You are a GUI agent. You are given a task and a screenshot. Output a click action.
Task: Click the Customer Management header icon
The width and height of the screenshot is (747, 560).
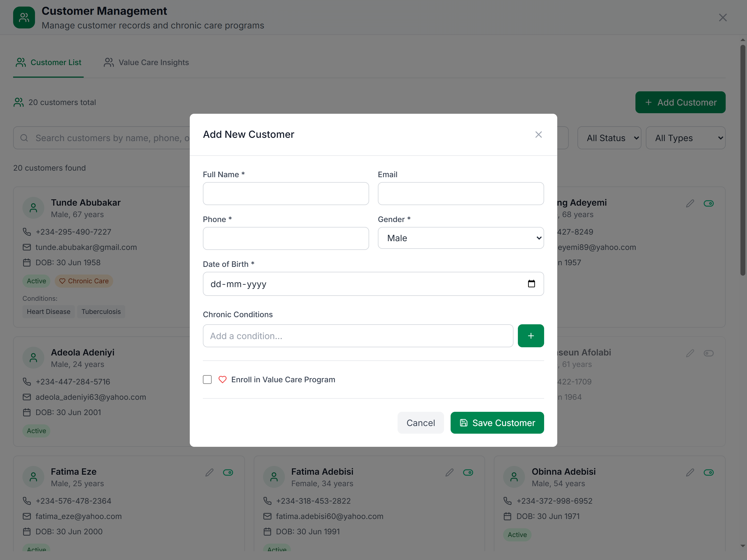tap(24, 17)
